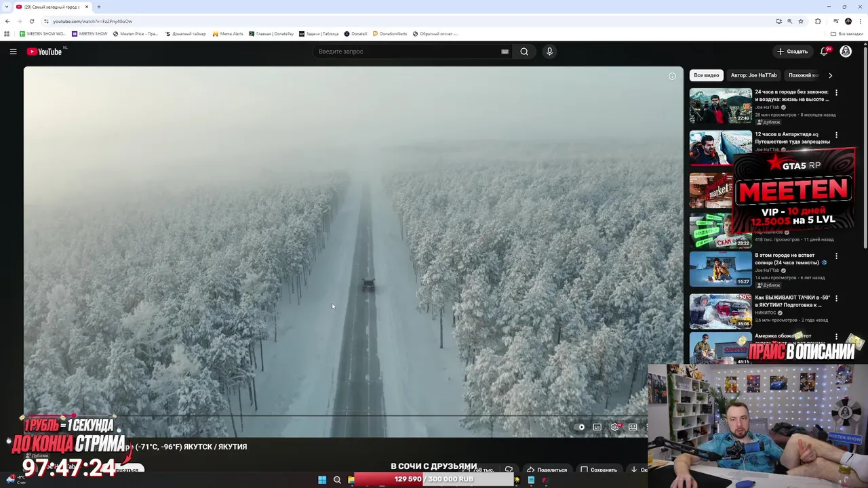Click the Сохранить button
Image resolution: width=868 pixels, height=488 pixels.
tap(599, 469)
